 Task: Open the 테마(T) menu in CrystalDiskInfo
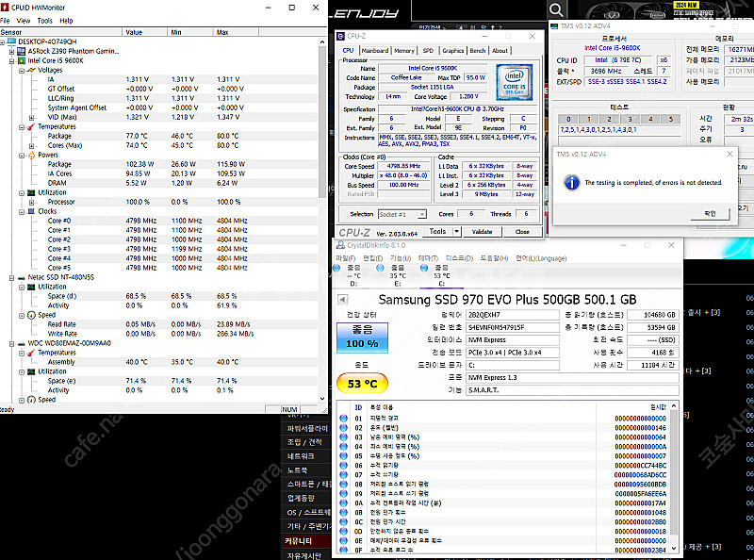pyautogui.click(x=428, y=258)
